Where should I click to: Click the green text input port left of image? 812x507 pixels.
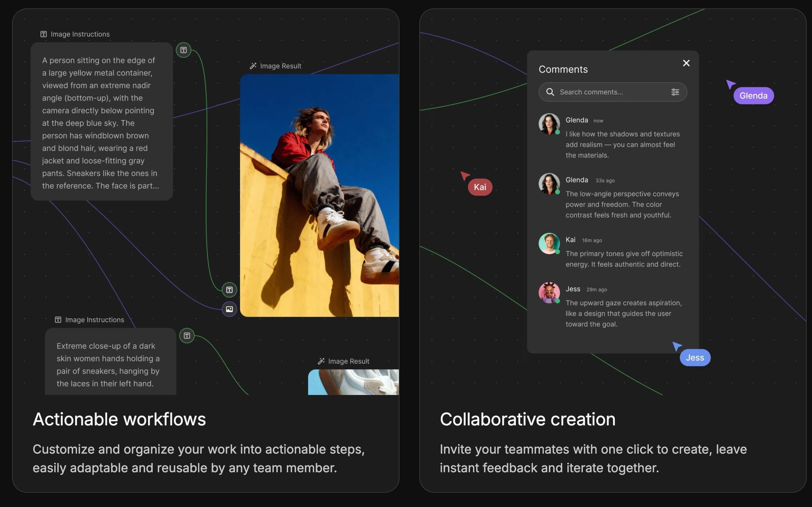229,290
